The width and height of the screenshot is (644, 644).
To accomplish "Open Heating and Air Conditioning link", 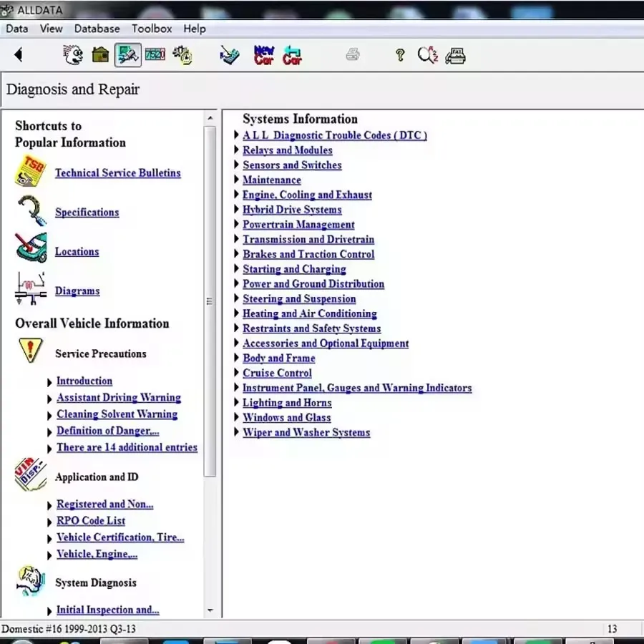I will [x=309, y=313].
